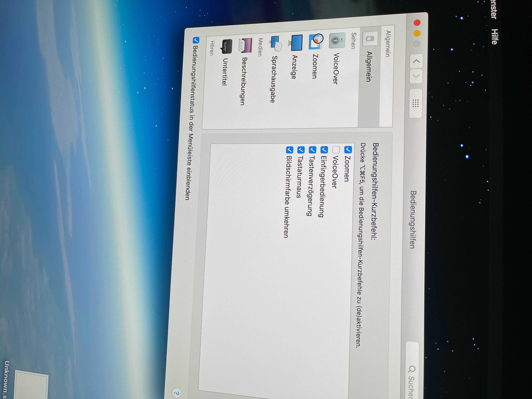Select the Beschreibungen sidebar icon

(x=246, y=45)
